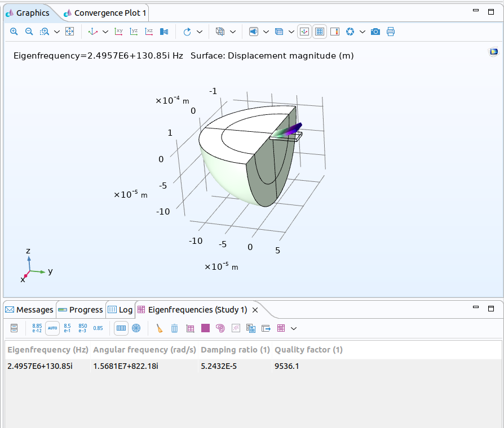Clear the table with the broom icon
Screen dimensions: 504x428
coord(160,328)
